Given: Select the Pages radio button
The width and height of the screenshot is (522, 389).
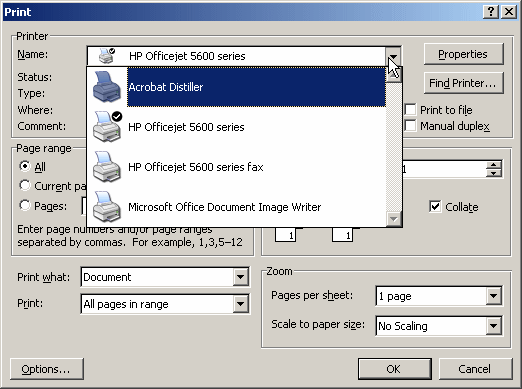Looking at the screenshot, I should click(25, 205).
